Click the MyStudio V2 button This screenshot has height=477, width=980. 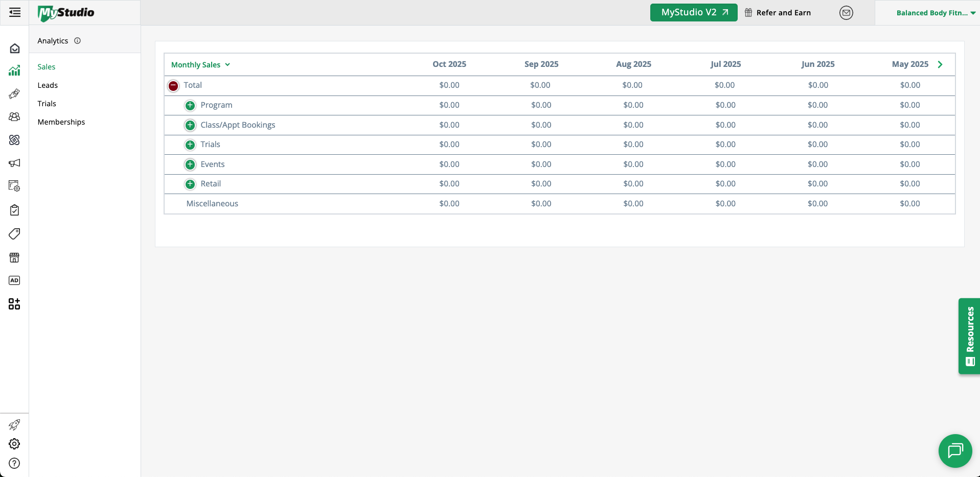tap(693, 12)
